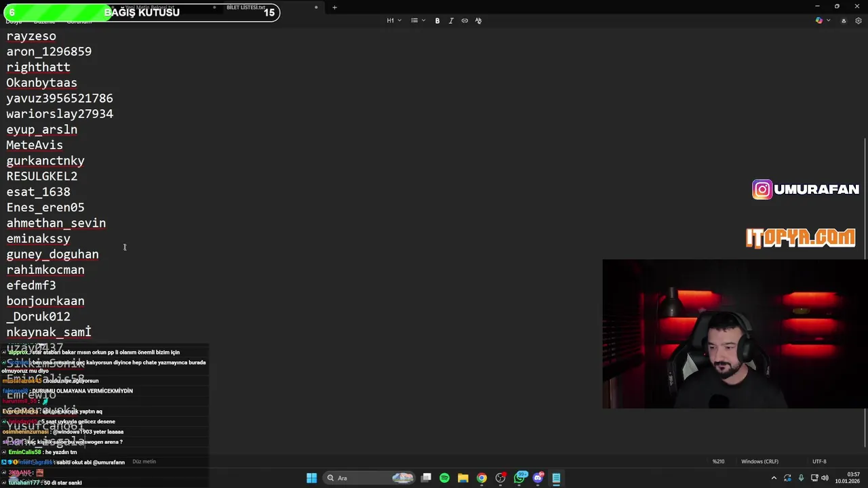Open File Explorer from the taskbar
Viewport: 868px width, 488px height.
[x=462, y=478]
